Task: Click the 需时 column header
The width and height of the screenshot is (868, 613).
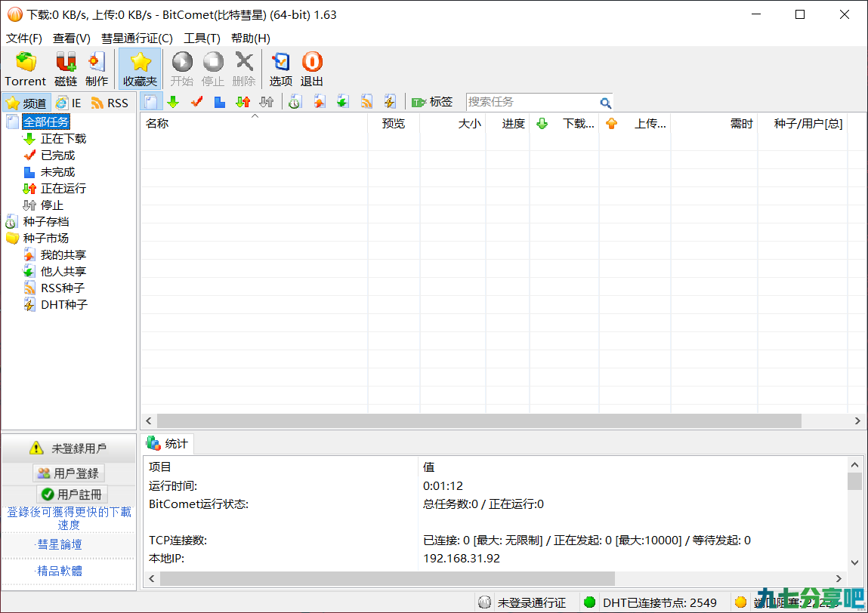Action: point(714,123)
